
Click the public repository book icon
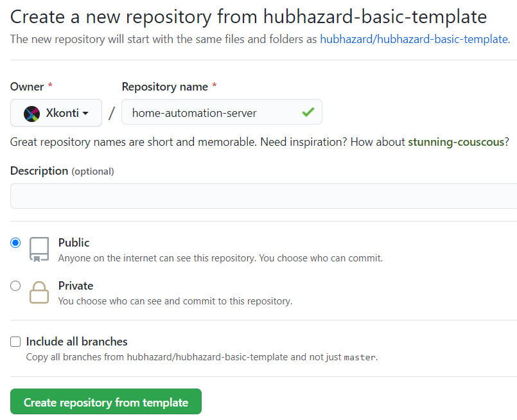click(x=39, y=250)
